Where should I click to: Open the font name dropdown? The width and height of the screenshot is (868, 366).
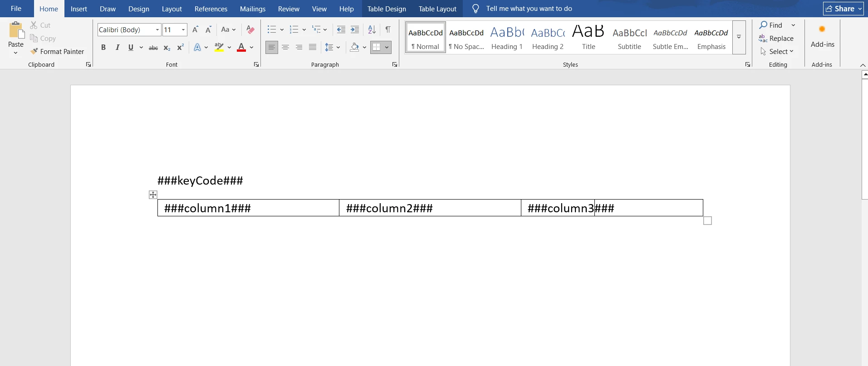[157, 30]
